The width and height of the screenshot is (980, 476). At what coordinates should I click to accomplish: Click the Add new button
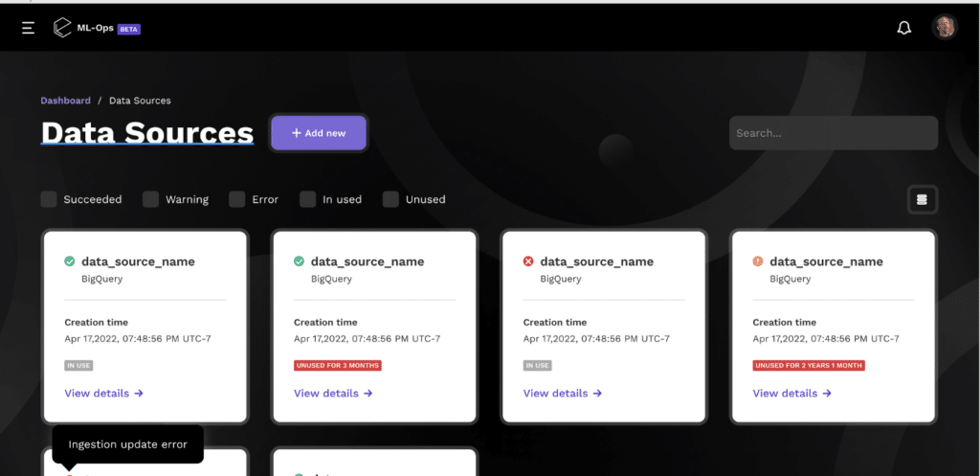tap(319, 133)
